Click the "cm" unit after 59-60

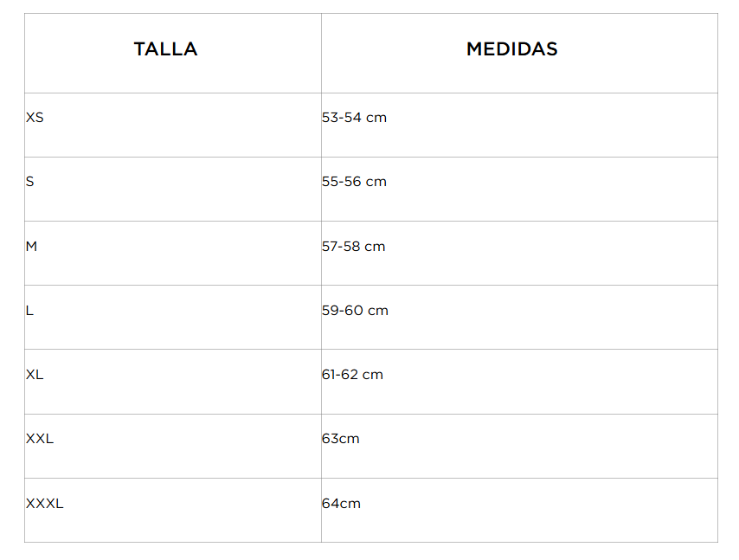click(378, 311)
